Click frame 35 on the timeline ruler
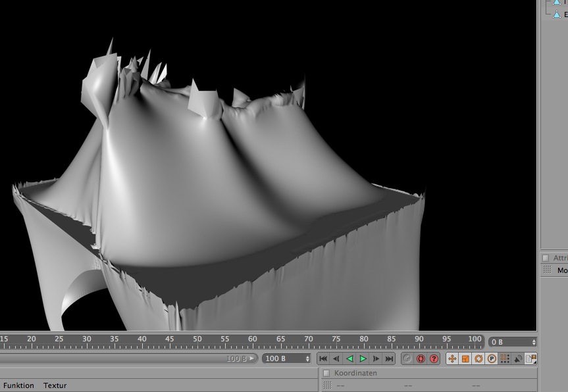Viewport: 568px width, 392px height. pos(114,339)
